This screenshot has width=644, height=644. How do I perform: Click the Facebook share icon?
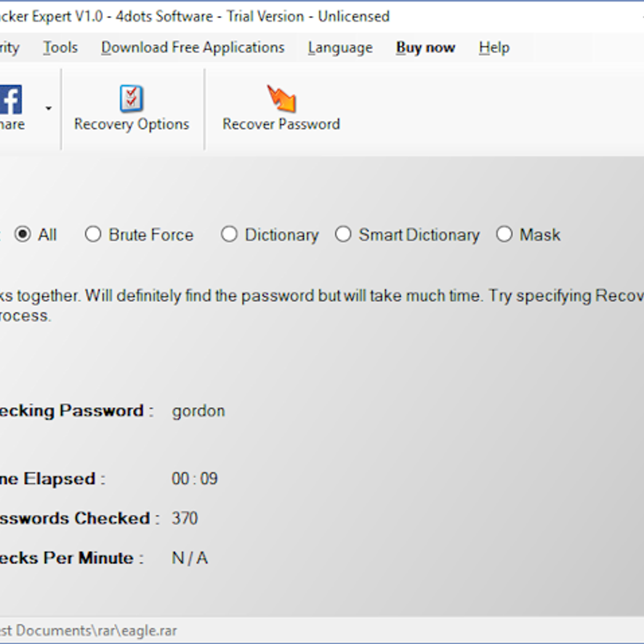11,99
